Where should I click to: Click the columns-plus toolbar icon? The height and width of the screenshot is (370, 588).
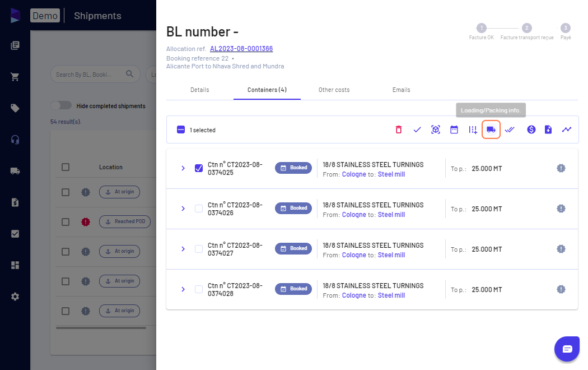pos(473,130)
